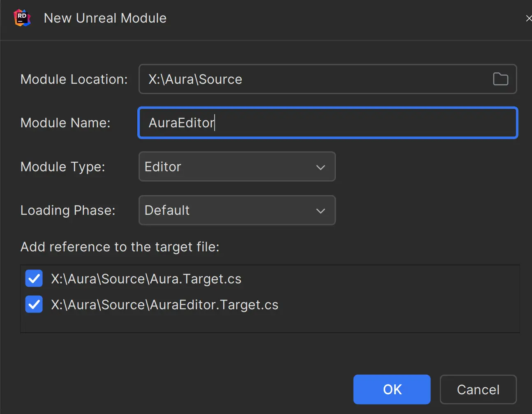Click the chevron arrow beside Editor
Viewport: 532px width, 414px height.
coord(321,167)
